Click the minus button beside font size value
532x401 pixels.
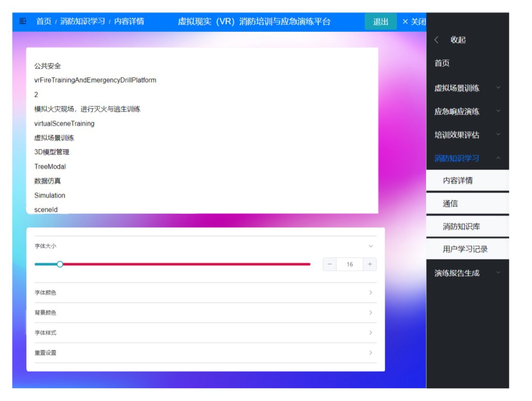pos(330,264)
